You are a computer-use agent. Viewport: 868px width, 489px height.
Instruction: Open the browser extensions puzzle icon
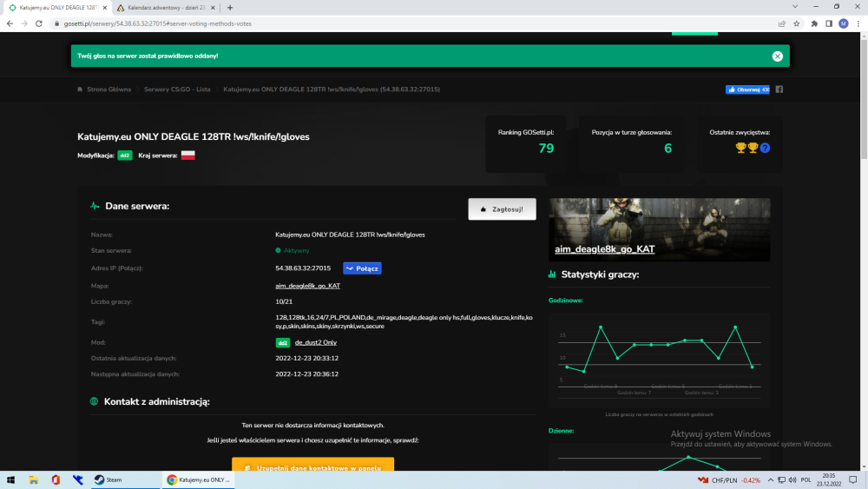click(814, 23)
